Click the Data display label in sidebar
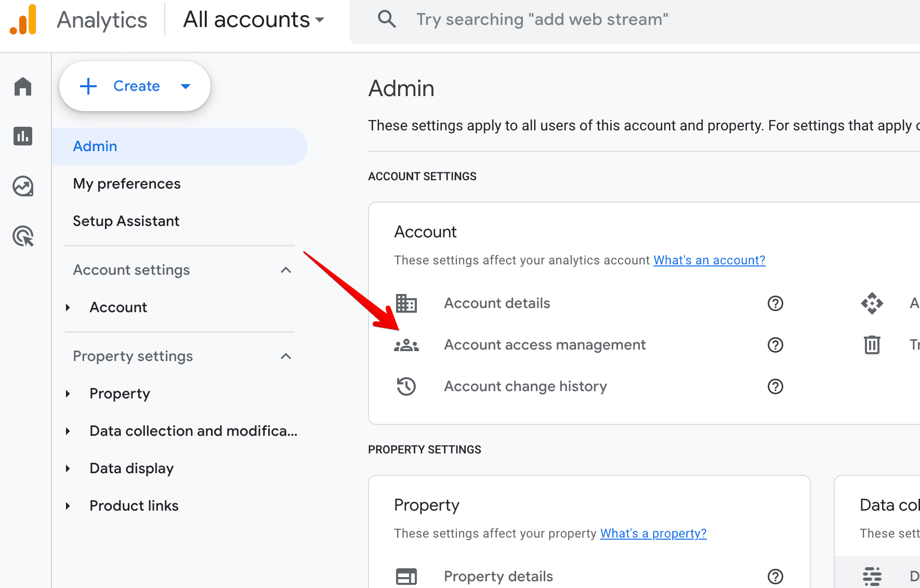920x588 pixels. pos(132,469)
